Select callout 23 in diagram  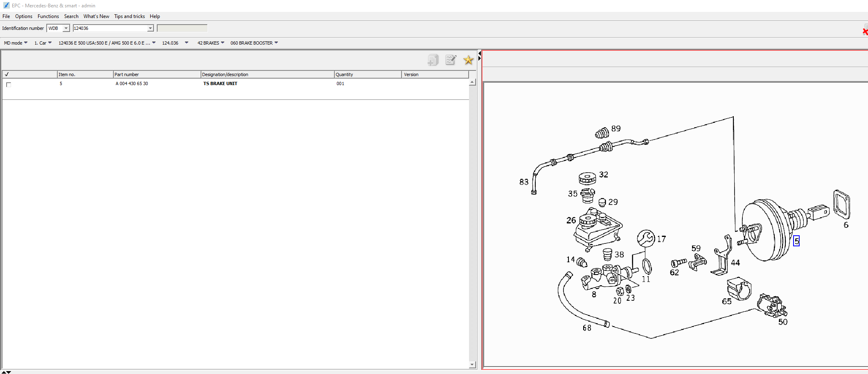point(631,298)
